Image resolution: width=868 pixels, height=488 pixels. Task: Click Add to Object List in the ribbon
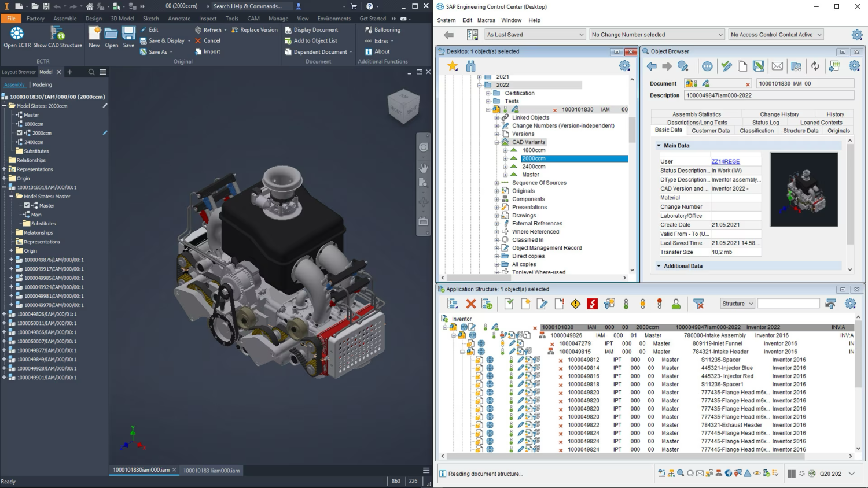(x=311, y=40)
